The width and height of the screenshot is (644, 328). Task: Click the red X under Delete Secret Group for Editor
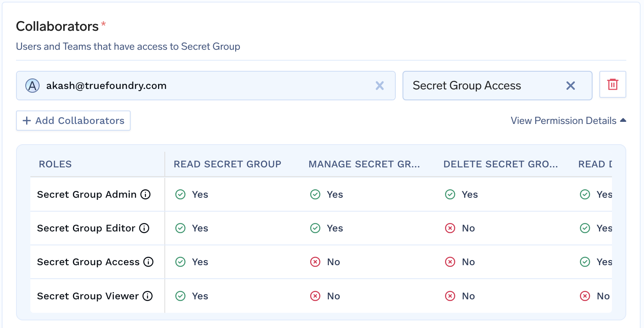click(x=450, y=228)
